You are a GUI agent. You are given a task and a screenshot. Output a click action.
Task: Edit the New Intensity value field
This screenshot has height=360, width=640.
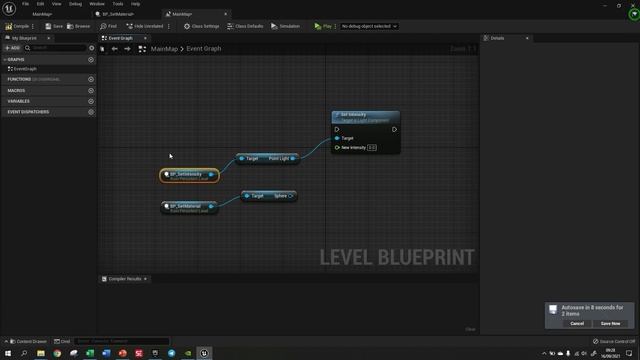[371, 148]
